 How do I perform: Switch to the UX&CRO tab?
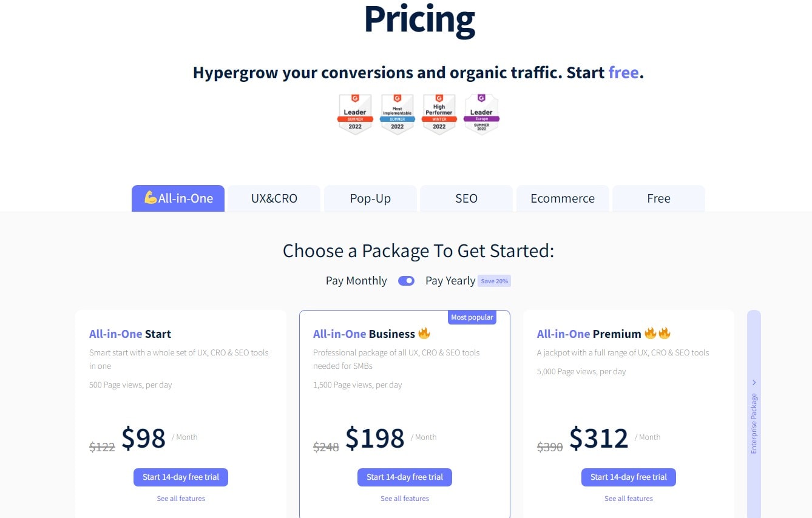click(x=274, y=198)
